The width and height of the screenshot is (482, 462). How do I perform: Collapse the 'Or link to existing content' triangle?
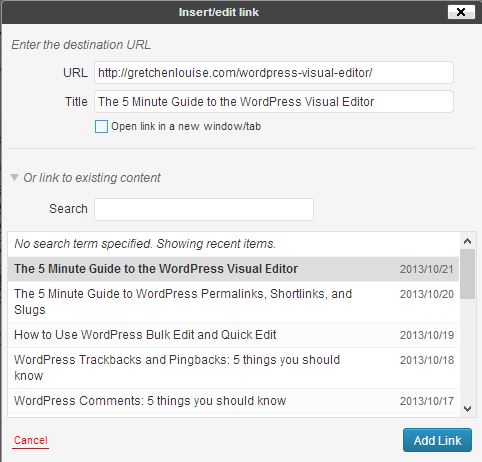[14, 177]
